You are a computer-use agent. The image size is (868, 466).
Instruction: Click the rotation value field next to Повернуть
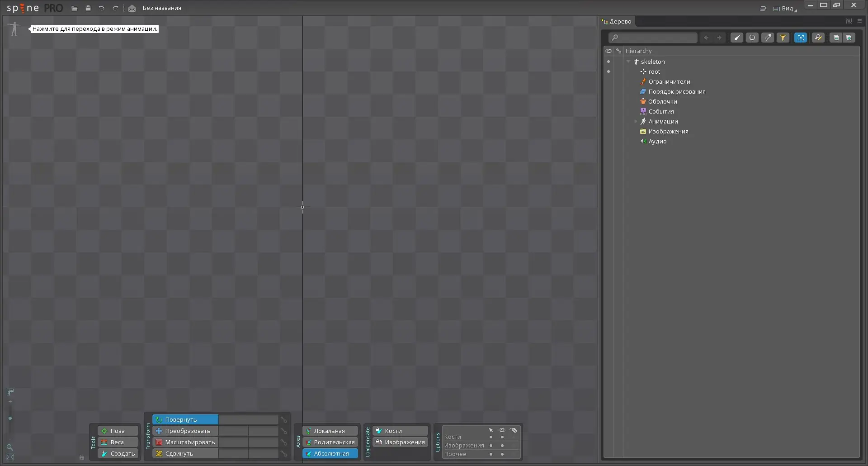tap(248, 419)
